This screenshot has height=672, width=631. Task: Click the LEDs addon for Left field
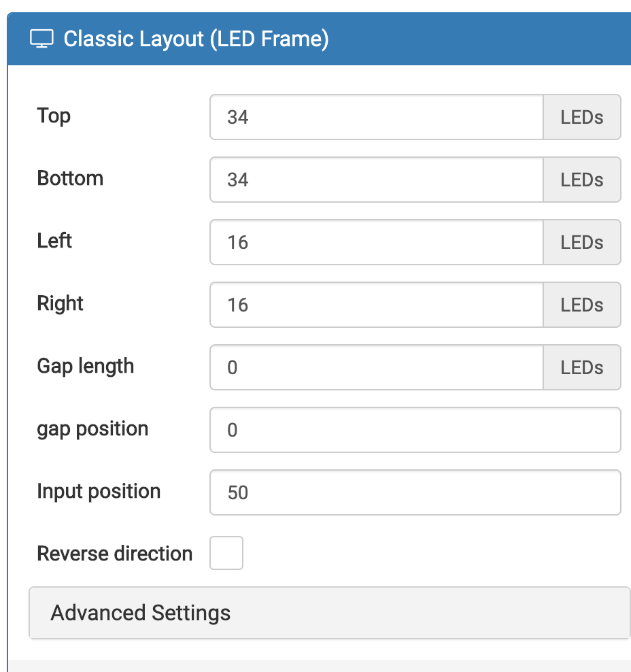pos(582,242)
